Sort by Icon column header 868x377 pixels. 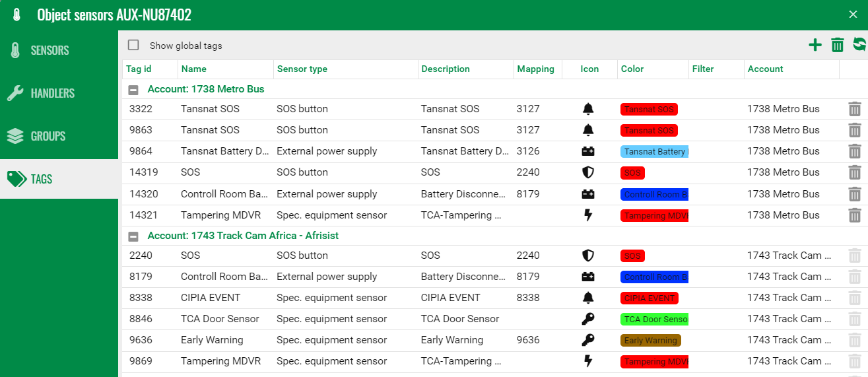[x=589, y=69]
